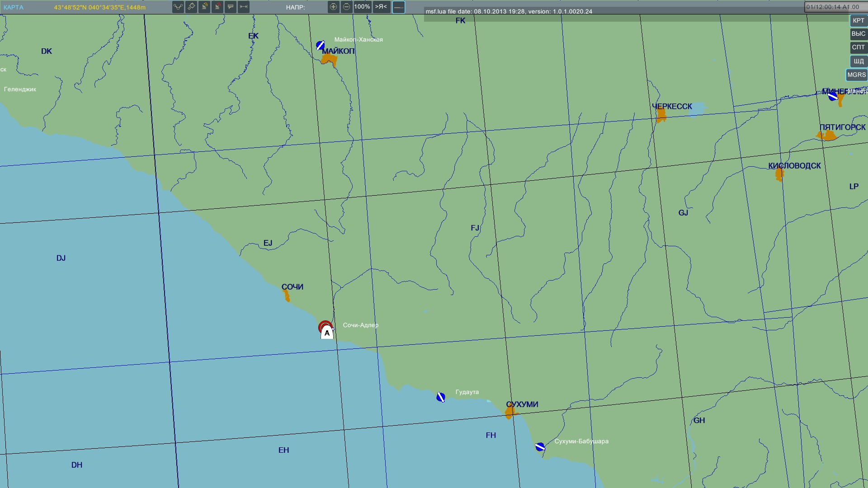
Task: Click the Минеральные Воды airfield icon
Action: click(x=833, y=96)
